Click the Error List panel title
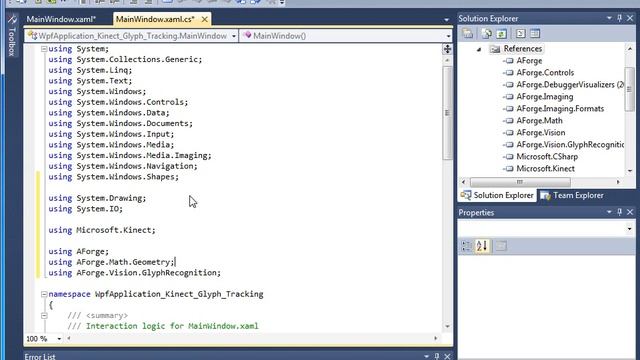The image size is (640, 360). pyautogui.click(x=40, y=356)
